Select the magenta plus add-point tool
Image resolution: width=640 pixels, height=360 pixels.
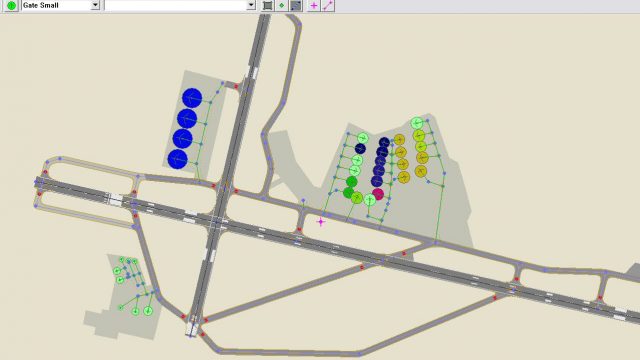coord(313,5)
